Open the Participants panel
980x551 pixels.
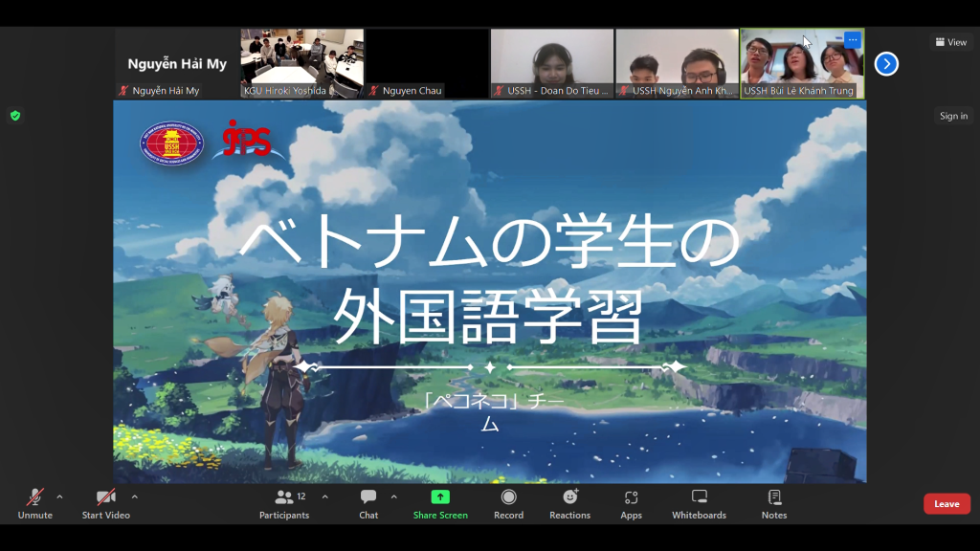[284, 503]
